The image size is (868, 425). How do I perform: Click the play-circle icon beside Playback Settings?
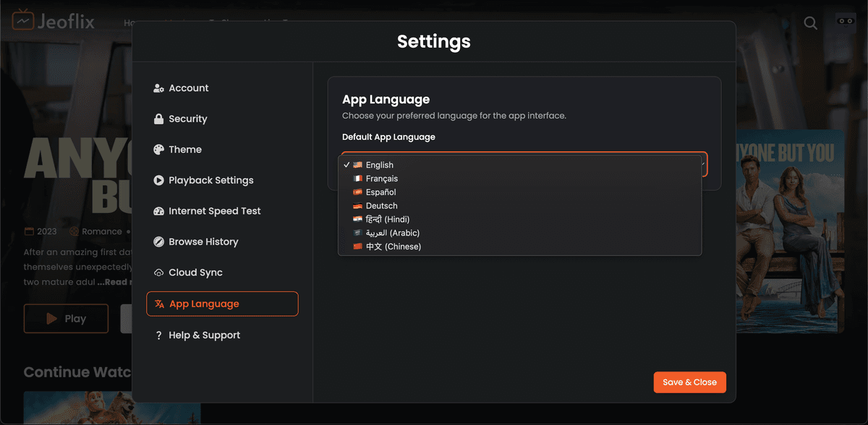pos(158,180)
